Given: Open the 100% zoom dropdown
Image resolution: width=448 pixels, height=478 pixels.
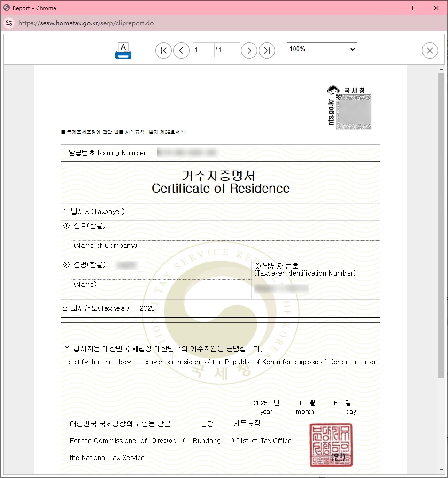Looking at the screenshot, I should pos(322,49).
